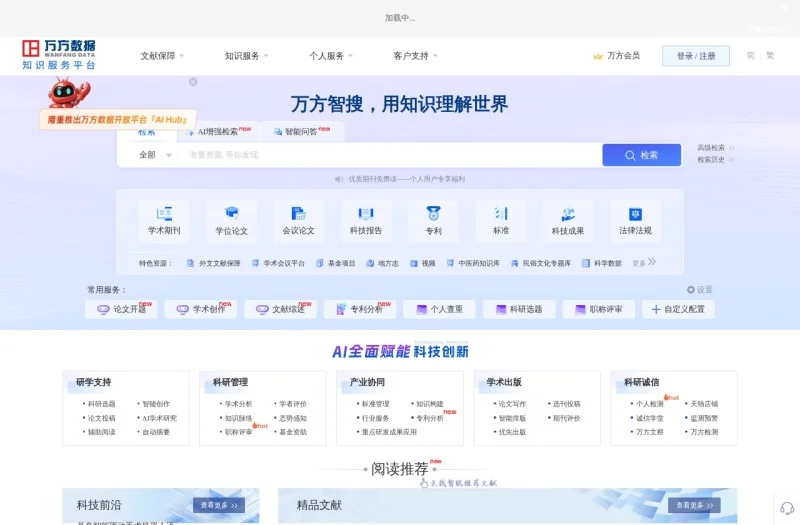Click the red robot mascot

tap(68, 92)
